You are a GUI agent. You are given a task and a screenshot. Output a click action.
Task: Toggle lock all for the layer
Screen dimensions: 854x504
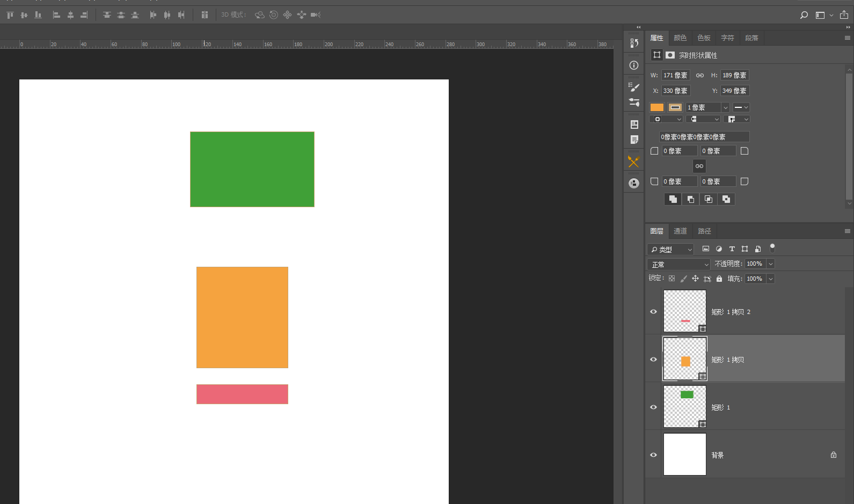coord(719,279)
